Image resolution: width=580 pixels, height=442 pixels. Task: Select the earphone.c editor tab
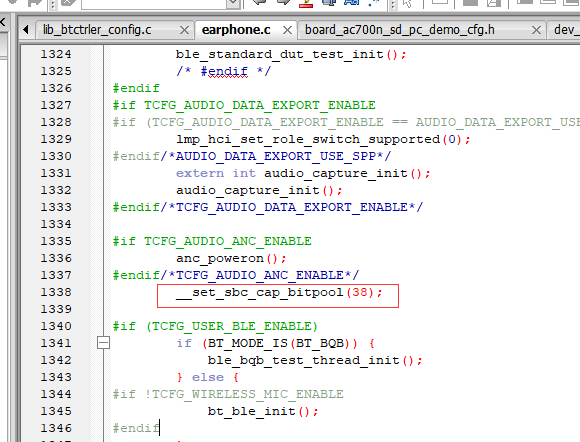pyautogui.click(x=236, y=30)
